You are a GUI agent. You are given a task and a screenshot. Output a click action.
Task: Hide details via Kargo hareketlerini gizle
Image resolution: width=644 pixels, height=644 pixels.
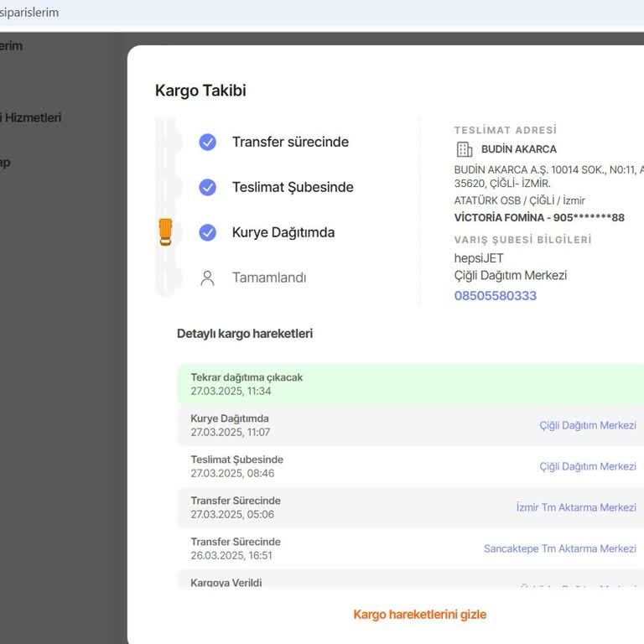pyautogui.click(x=419, y=615)
